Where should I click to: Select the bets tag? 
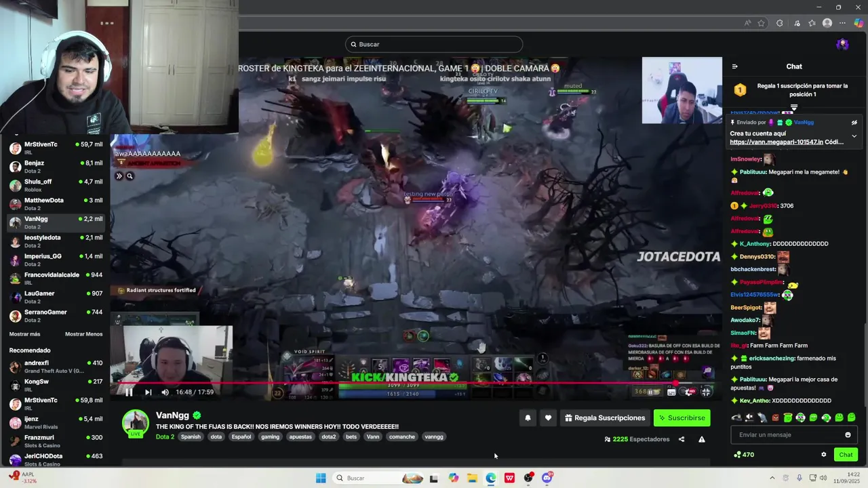click(x=351, y=437)
